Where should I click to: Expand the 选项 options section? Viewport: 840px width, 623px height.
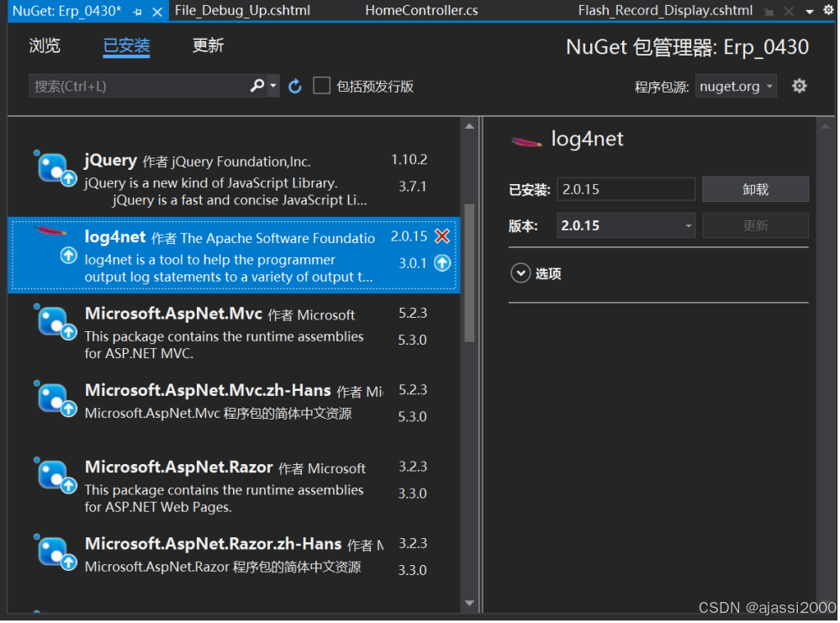[x=520, y=273]
